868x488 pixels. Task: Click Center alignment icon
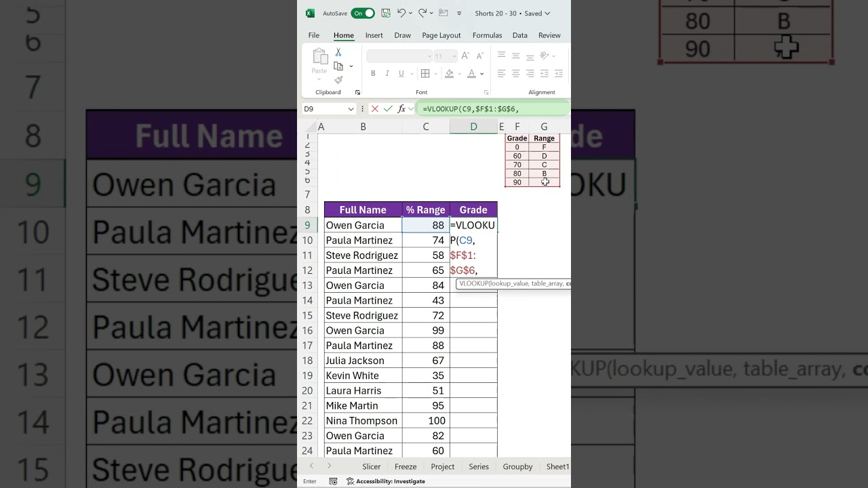tap(516, 73)
